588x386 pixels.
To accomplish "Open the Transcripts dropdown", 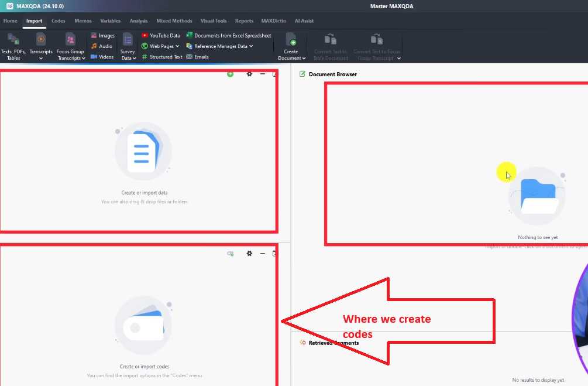I will click(41, 58).
